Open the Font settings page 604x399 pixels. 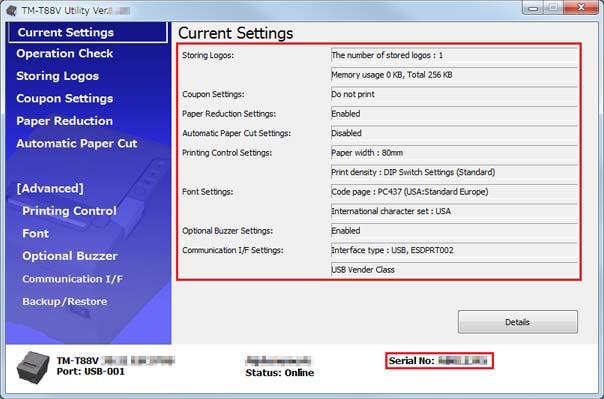pos(35,233)
